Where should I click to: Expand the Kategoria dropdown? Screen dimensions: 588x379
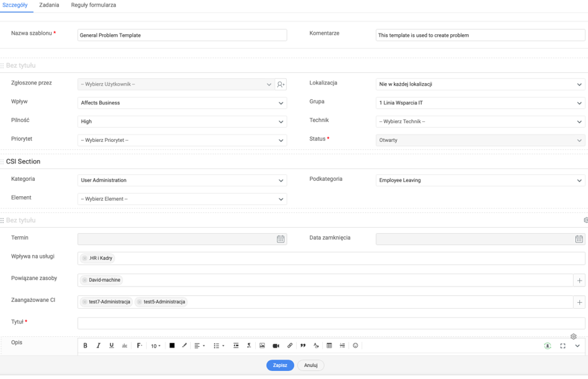click(x=182, y=180)
